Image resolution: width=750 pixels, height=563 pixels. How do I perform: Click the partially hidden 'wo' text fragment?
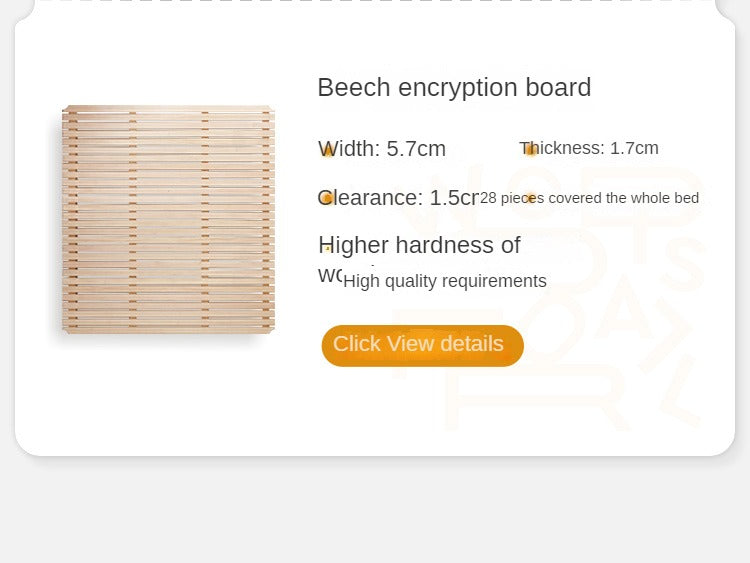pyautogui.click(x=329, y=275)
